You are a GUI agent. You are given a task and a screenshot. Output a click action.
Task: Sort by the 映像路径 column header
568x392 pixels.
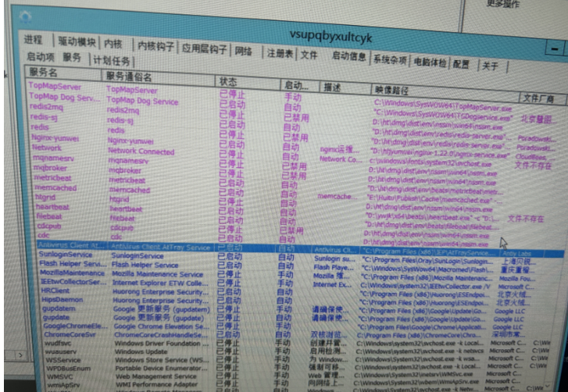(444, 91)
